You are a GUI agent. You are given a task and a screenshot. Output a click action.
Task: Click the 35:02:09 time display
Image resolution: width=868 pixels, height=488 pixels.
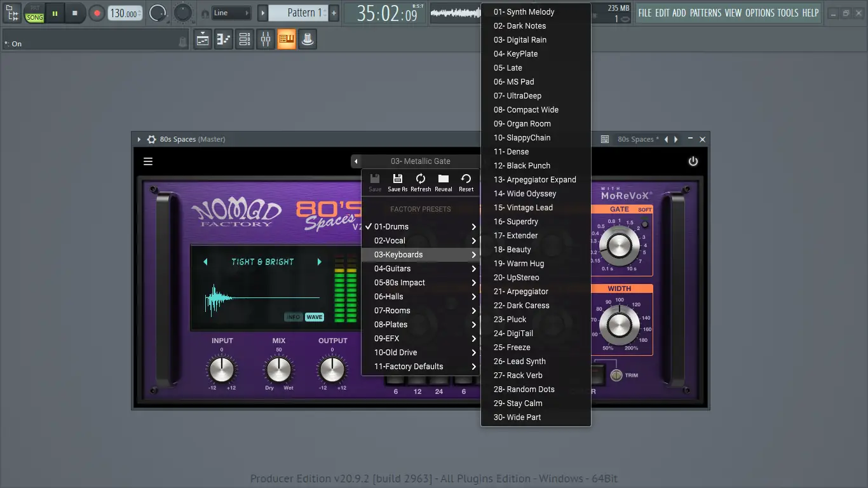tap(386, 13)
